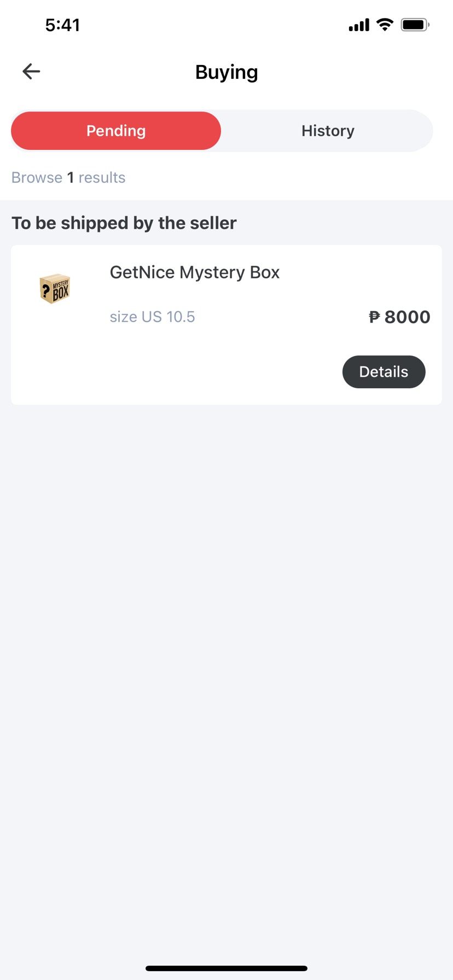Click the Browse 1 results text
453x980 pixels.
(68, 178)
